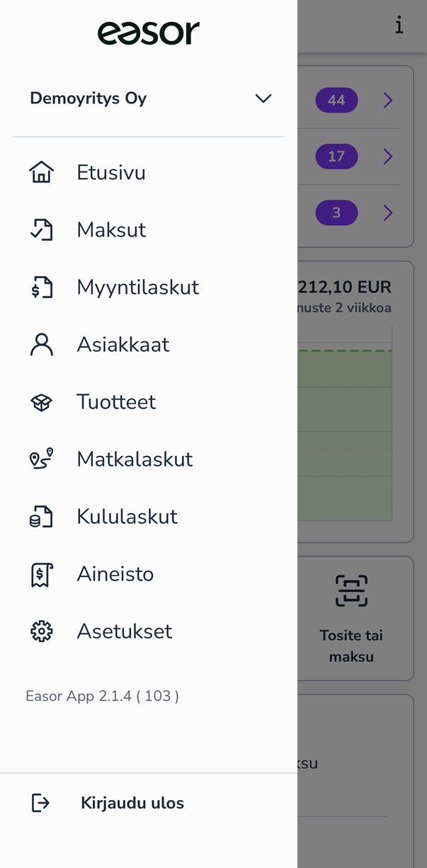The height and width of the screenshot is (868, 427).
Task: Open Kululaskut using its receipt icon
Action: (x=42, y=516)
